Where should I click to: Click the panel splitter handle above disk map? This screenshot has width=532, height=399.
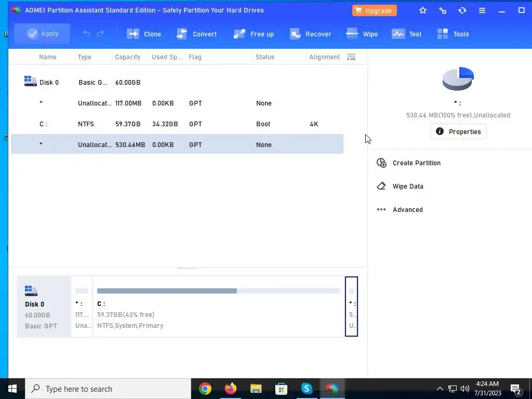(187, 269)
